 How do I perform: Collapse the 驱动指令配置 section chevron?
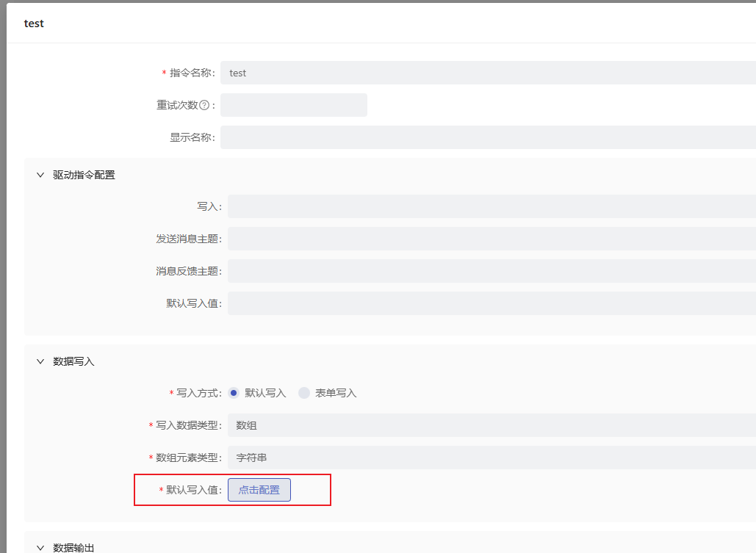tap(40, 175)
